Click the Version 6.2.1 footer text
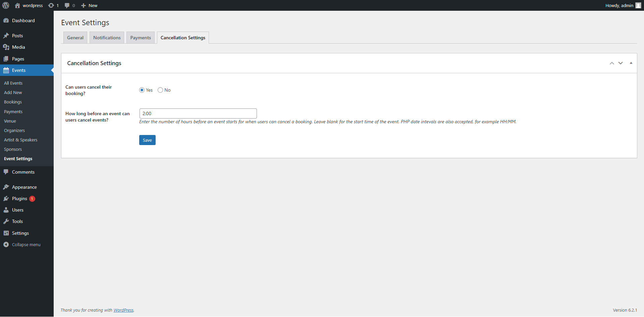644x317 pixels. 625,310
